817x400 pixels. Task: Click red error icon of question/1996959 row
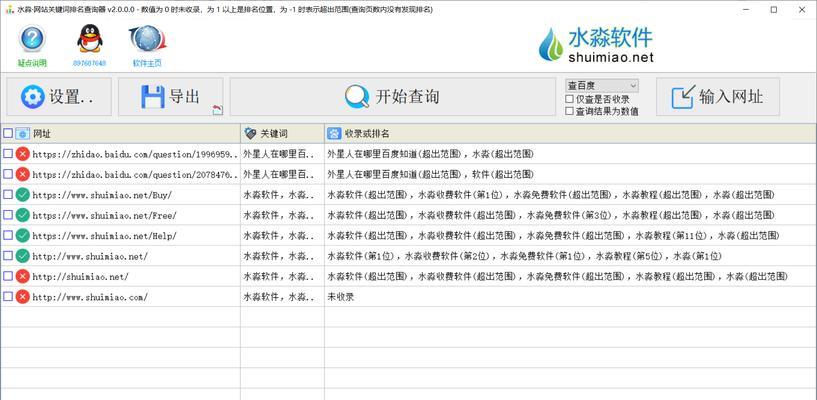click(x=22, y=154)
